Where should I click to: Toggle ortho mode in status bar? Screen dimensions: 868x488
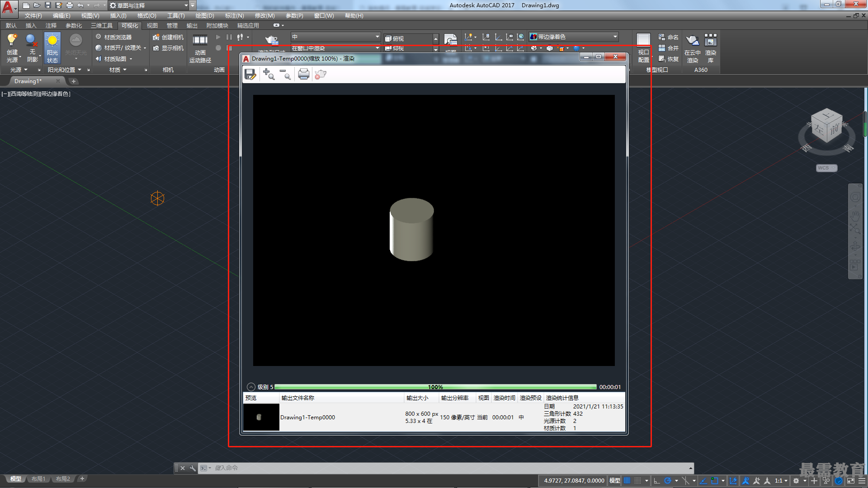[x=657, y=481]
